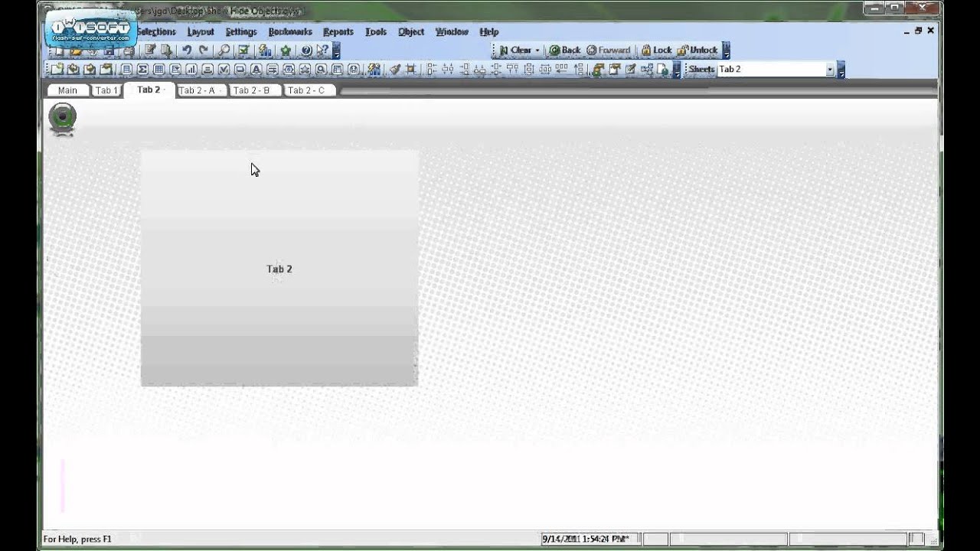Image resolution: width=980 pixels, height=551 pixels.
Task: Expand the Clear button dropdown arrow
Action: tap(537, 51)
